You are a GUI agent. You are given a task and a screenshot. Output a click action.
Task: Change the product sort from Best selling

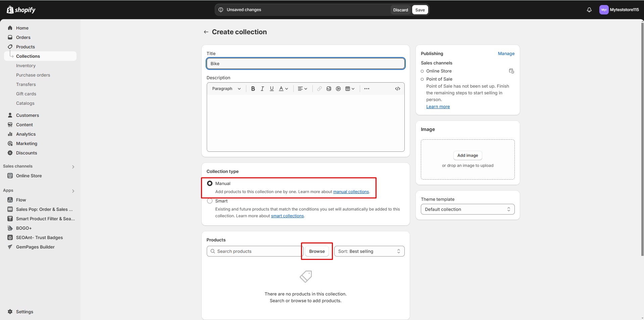[369, 251]
